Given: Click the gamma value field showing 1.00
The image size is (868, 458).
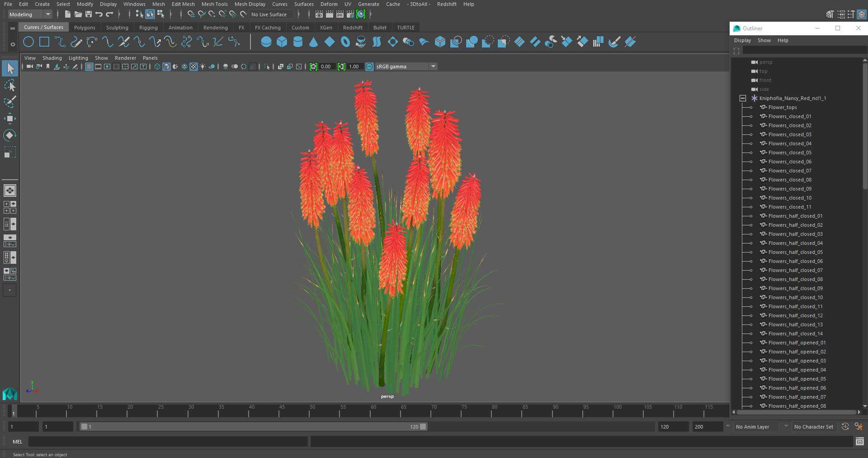Looking at the screenshot, I should point(355,67).
